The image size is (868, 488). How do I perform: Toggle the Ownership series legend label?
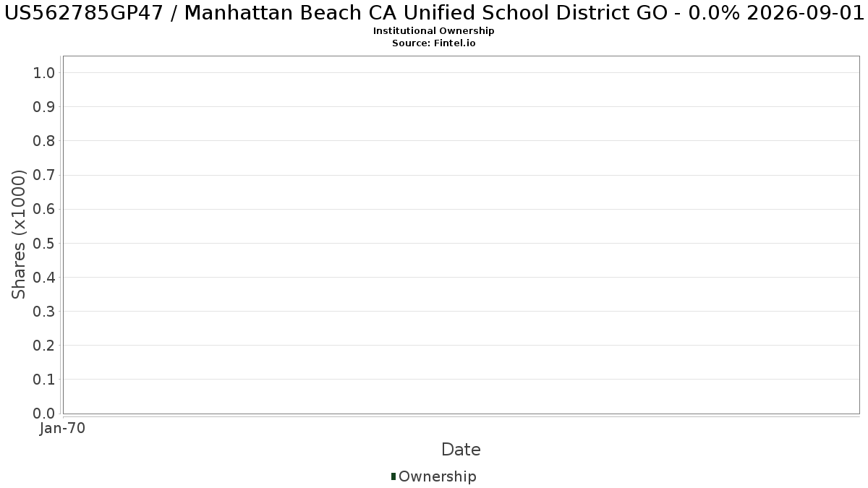coord(437,476)
